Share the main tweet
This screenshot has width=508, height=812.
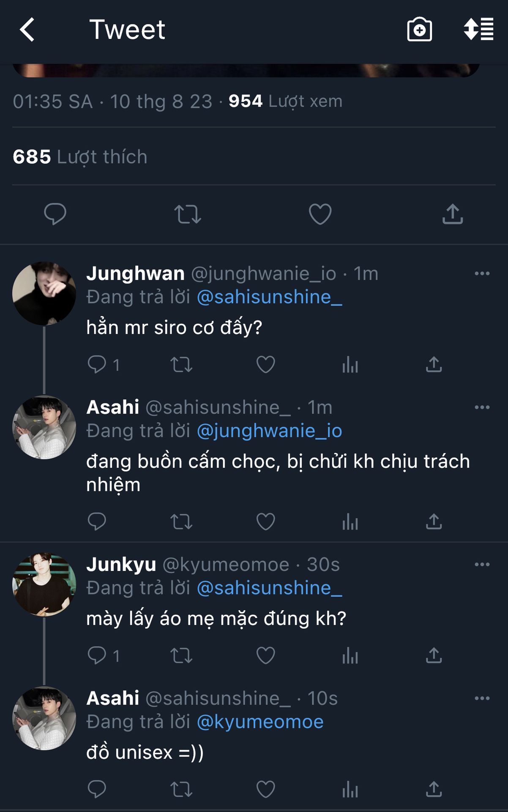[453, 214]
